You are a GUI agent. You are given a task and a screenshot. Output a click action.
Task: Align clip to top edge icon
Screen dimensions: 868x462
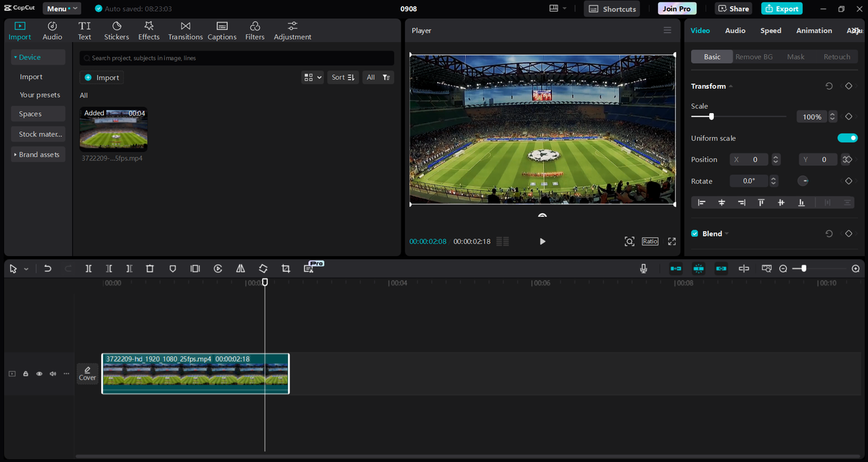point(762,203)
